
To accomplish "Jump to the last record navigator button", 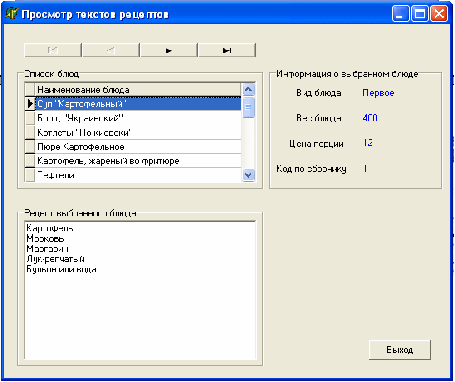I will [227, 50].
